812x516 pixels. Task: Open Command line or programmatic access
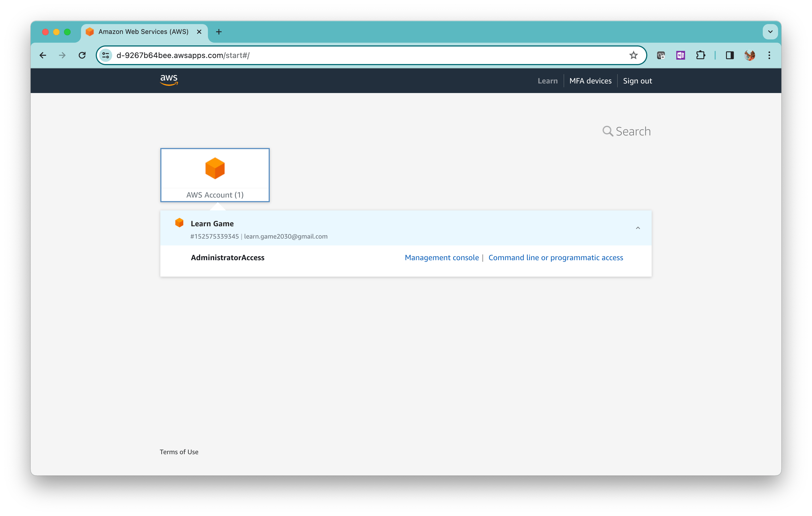coord(555,257)
